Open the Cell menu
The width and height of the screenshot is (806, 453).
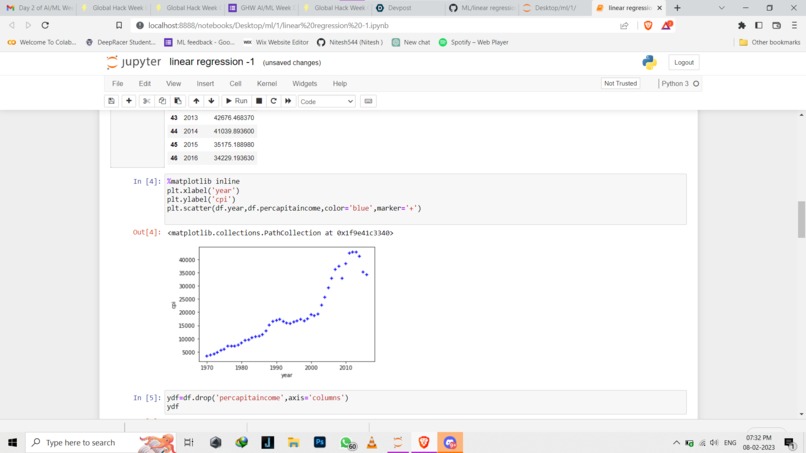click(235, 83)
